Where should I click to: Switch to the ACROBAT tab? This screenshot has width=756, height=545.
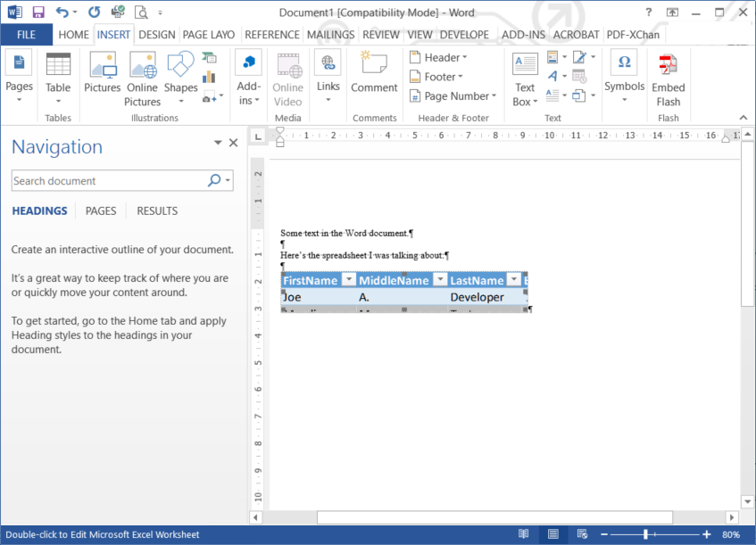577,35
